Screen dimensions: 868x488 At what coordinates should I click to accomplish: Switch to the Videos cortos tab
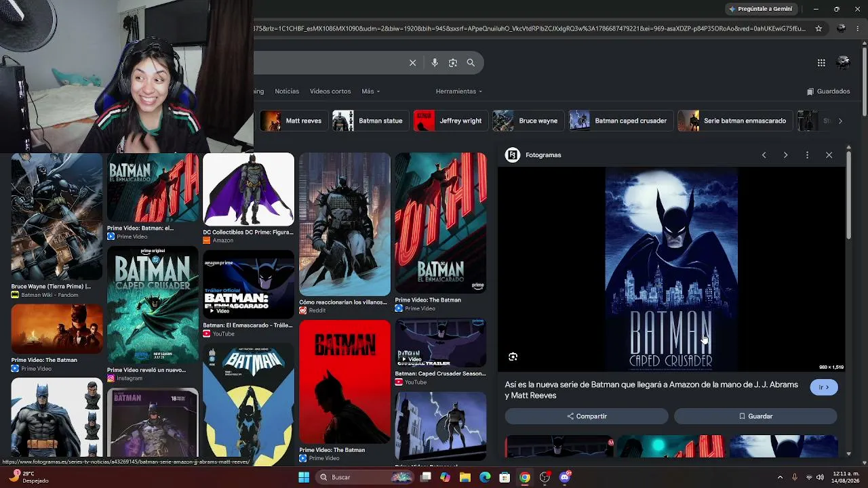[x=330, y=91]
